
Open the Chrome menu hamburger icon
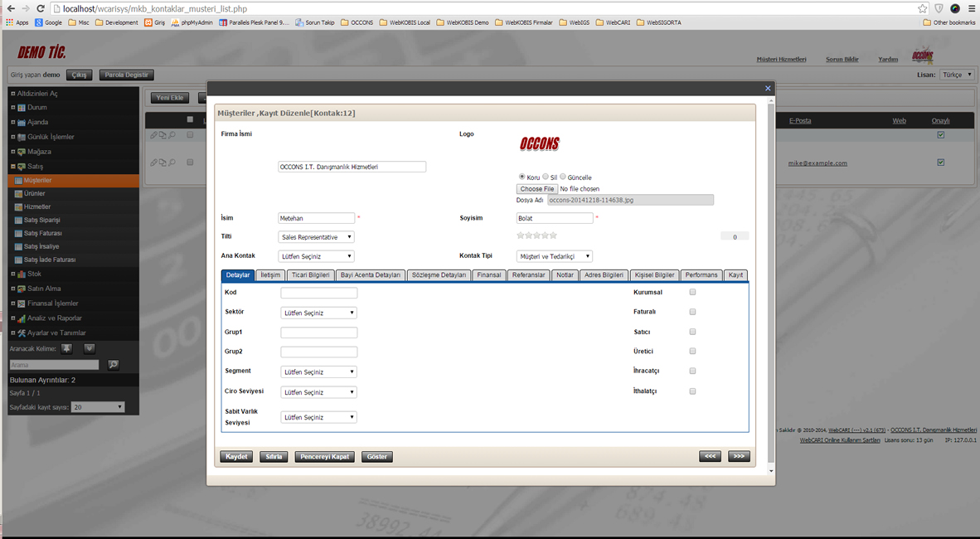971,8
